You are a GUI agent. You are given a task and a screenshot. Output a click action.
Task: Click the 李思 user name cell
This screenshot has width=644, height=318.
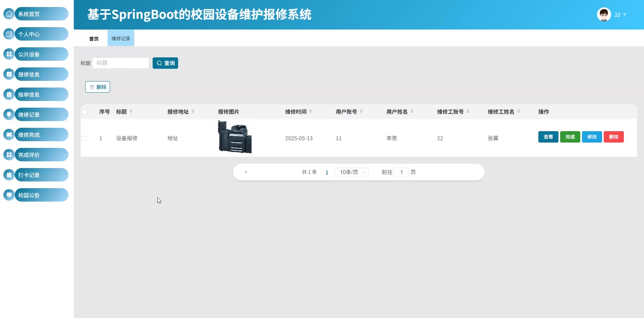(392, 138)
